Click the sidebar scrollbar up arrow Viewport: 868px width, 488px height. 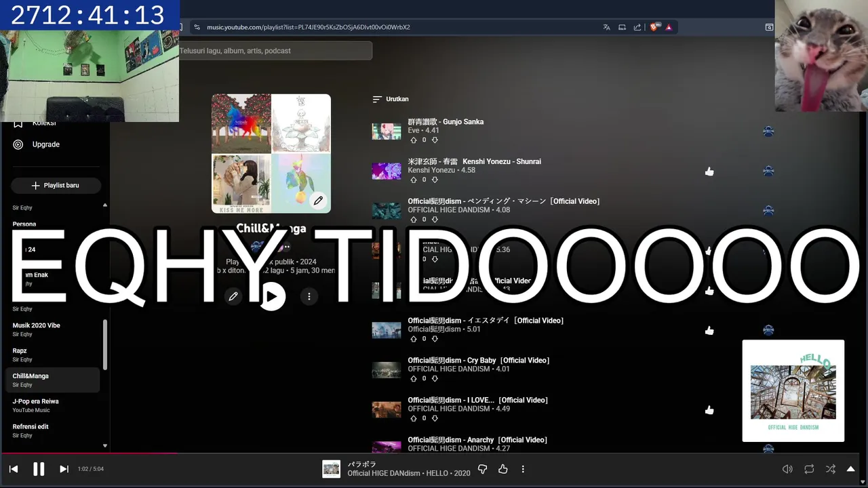[x=105, y=205]
